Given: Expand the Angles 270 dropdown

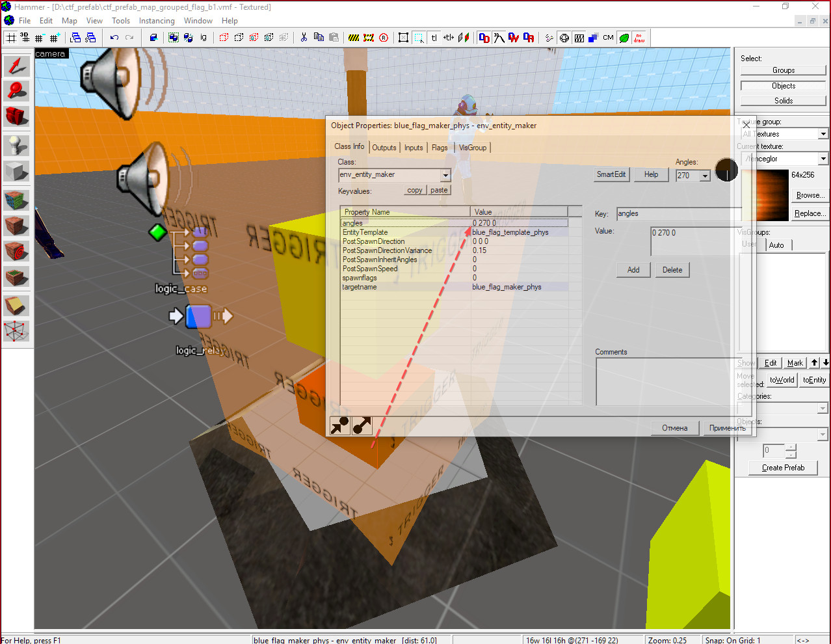Looking at the screenshot, I should (705, 176).
